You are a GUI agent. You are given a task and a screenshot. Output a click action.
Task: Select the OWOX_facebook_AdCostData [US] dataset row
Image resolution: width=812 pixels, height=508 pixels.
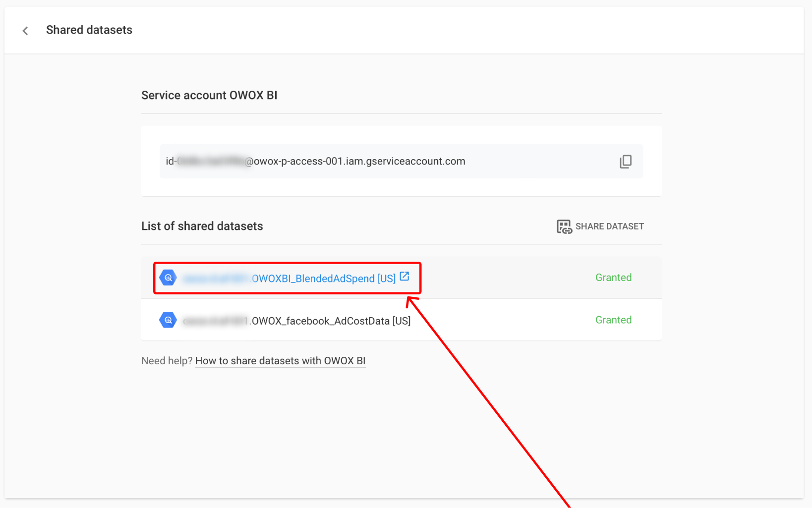401,320
